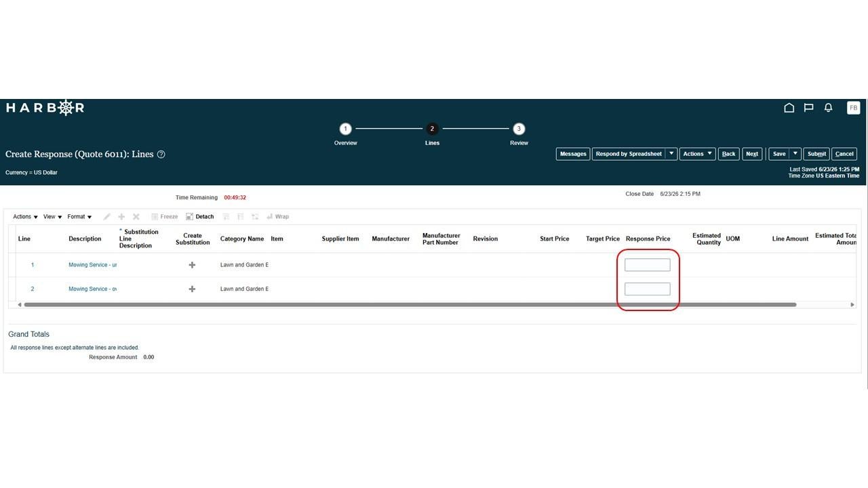Click the Start Price column header
868x488 pixels.
coord(555,239)
